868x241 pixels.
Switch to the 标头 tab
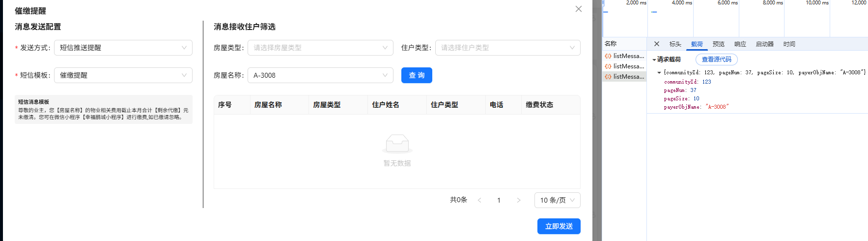[x=675, y=44]
